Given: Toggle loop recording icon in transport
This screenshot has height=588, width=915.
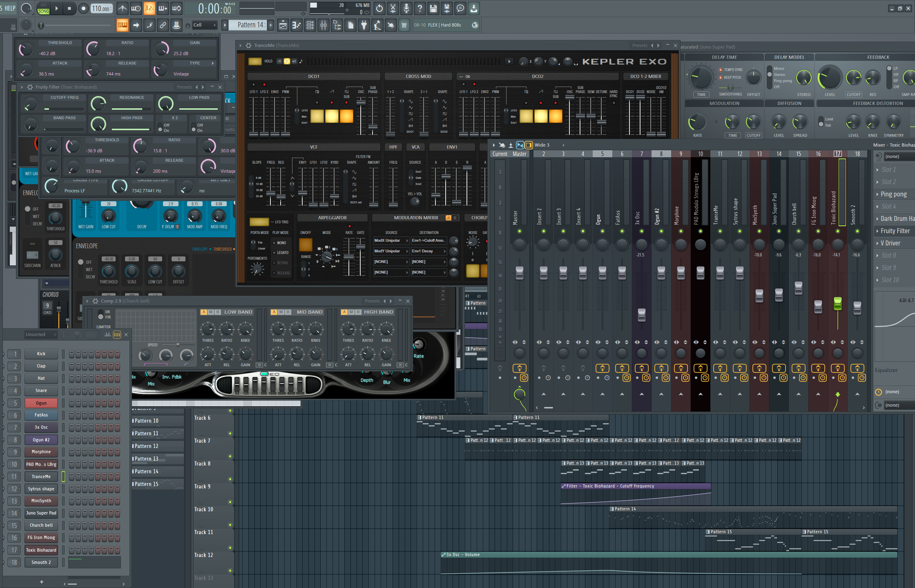Looking at the screenshot, I should pyautogui.click(x=176, y=8).
